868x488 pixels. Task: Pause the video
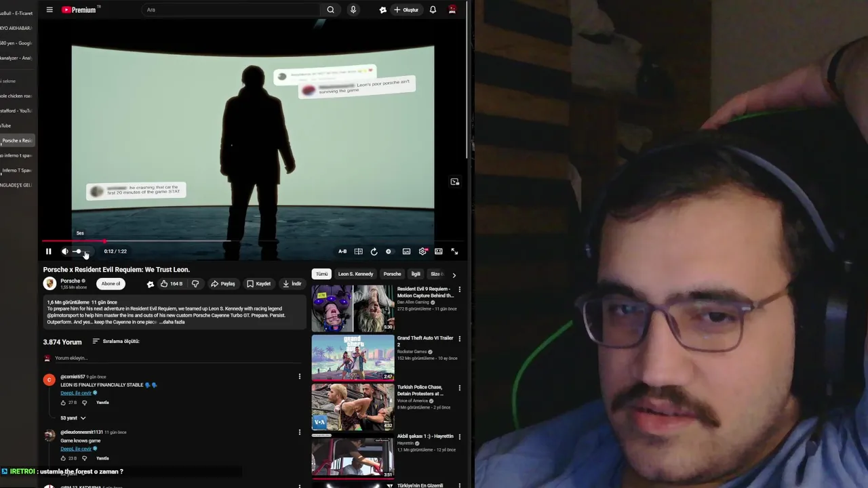click(x=48, y=251)
